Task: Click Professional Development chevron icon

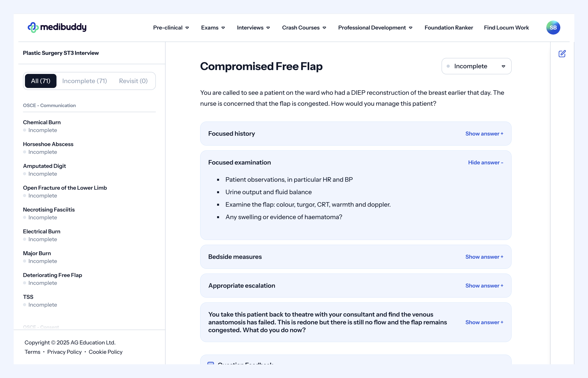Action: pyautogui.click(x=410, y=28)
